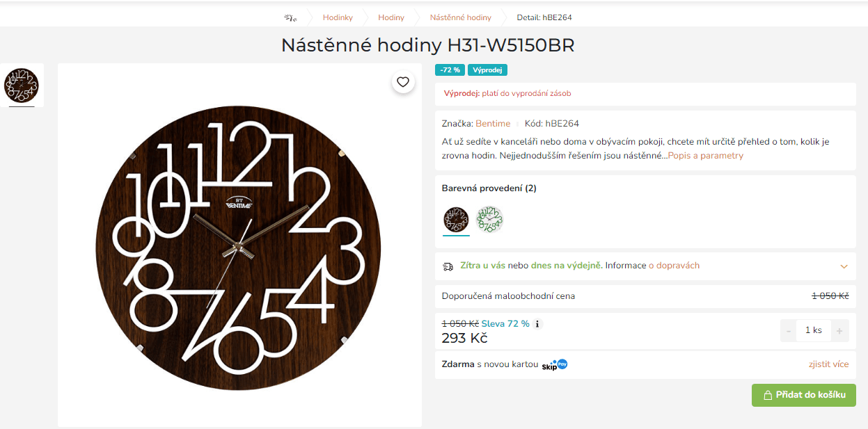The width and height of the screenshot is (868, 429).
Task: Go to Nástěnné hodiny breadcrumb category
Action: (460, 17)
